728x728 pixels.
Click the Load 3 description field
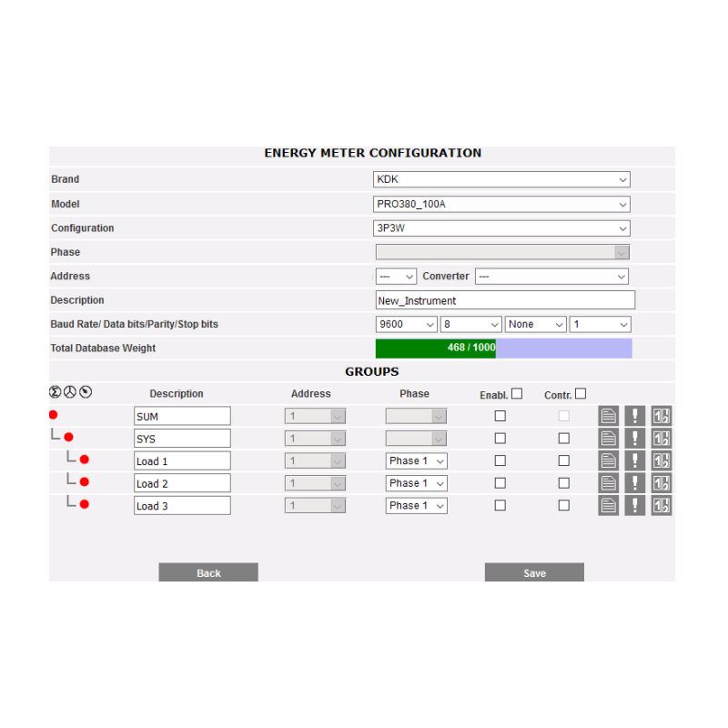[182, 505]
